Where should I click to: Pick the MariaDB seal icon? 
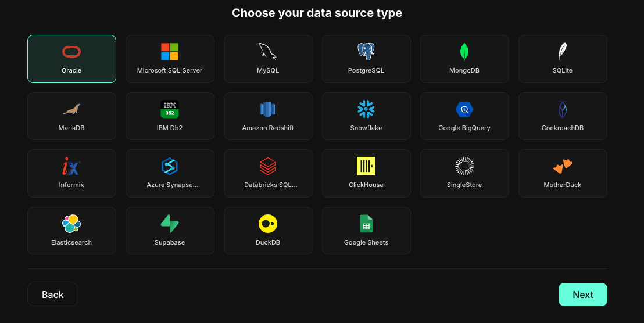coord(71,109)
